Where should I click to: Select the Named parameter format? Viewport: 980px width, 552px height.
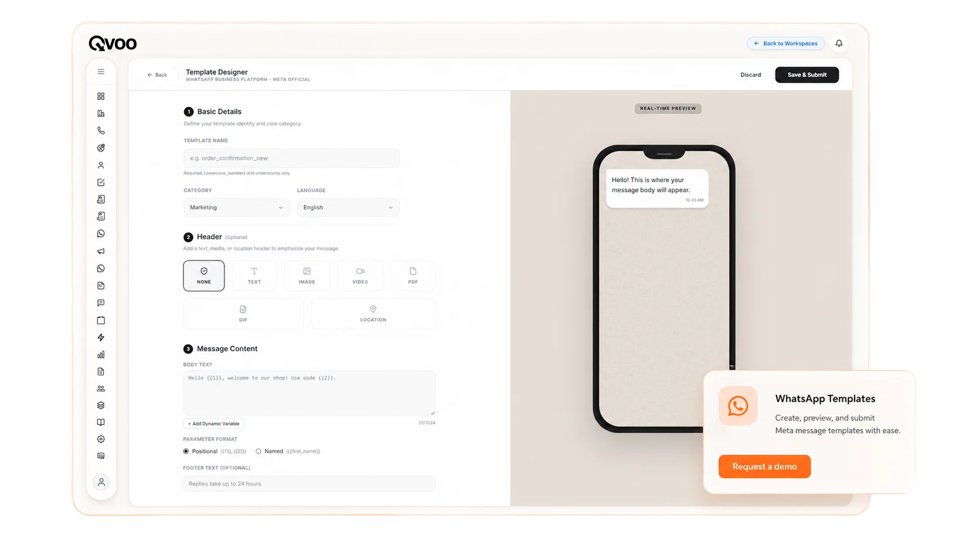pos(258,451)
